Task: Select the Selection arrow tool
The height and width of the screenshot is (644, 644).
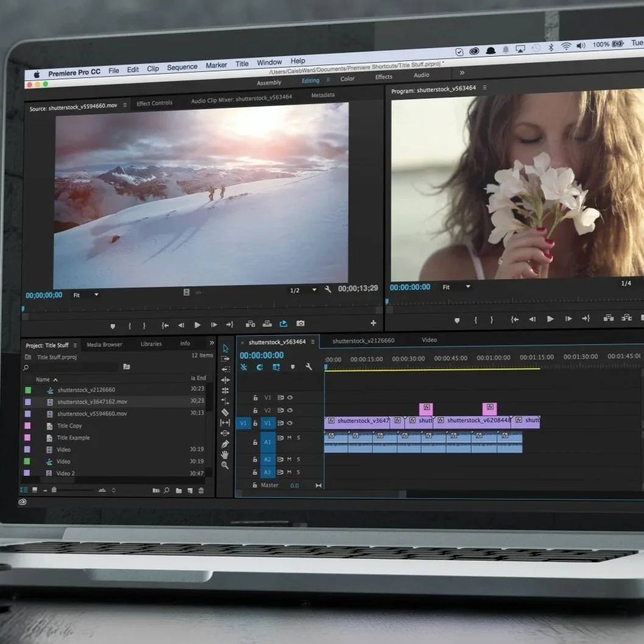Action: click(225, 349)
